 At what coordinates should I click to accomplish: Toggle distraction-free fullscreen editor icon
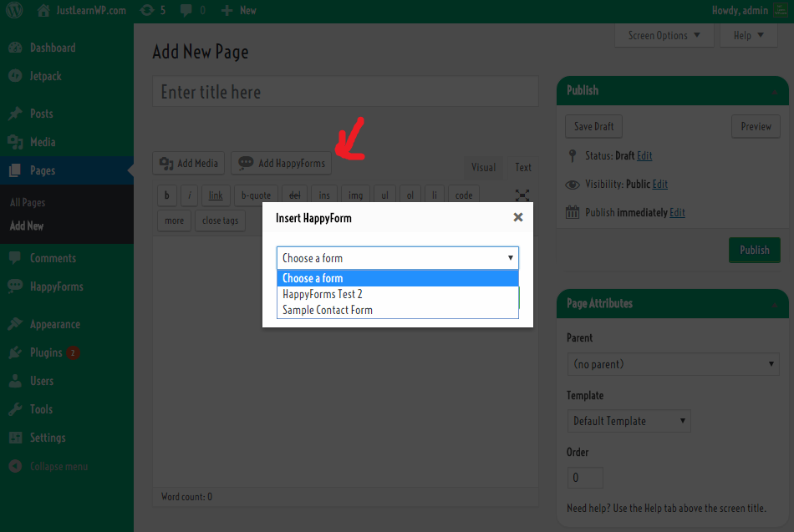pyautogui.click(x=522, y=195)
